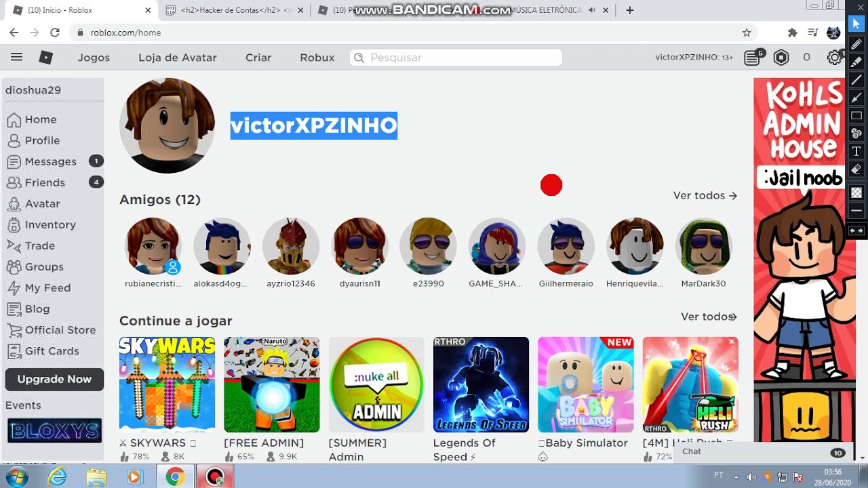Bookmark this page with the star icon

[x=747, y=33]
